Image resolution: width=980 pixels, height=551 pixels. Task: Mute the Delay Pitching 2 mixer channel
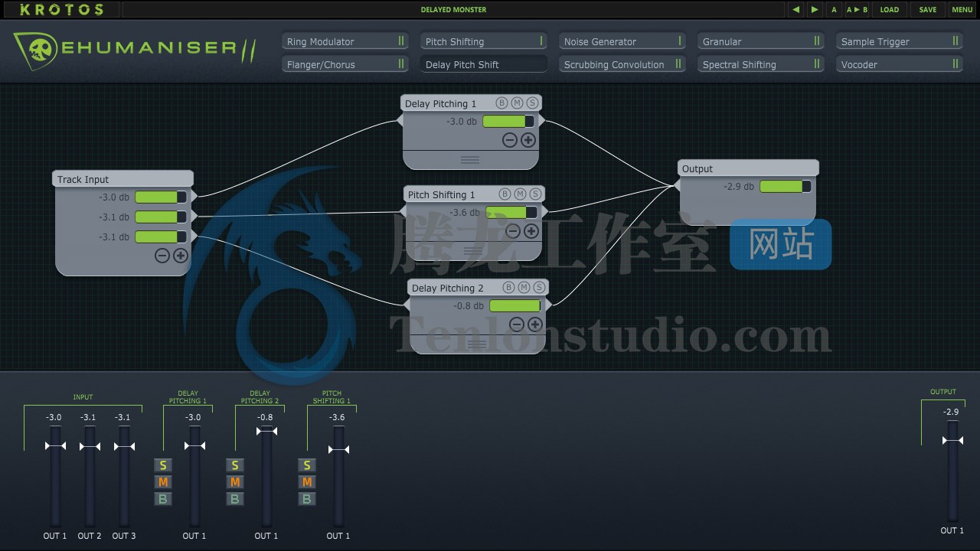point(235,482)
